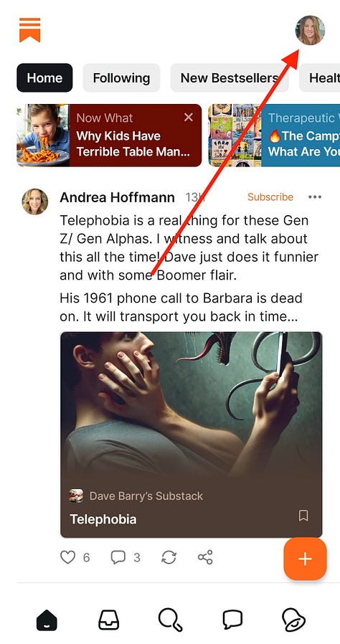Open chat from the bottom navigation bar
This screenshot has height=644, width=340.
pos(232,620)
